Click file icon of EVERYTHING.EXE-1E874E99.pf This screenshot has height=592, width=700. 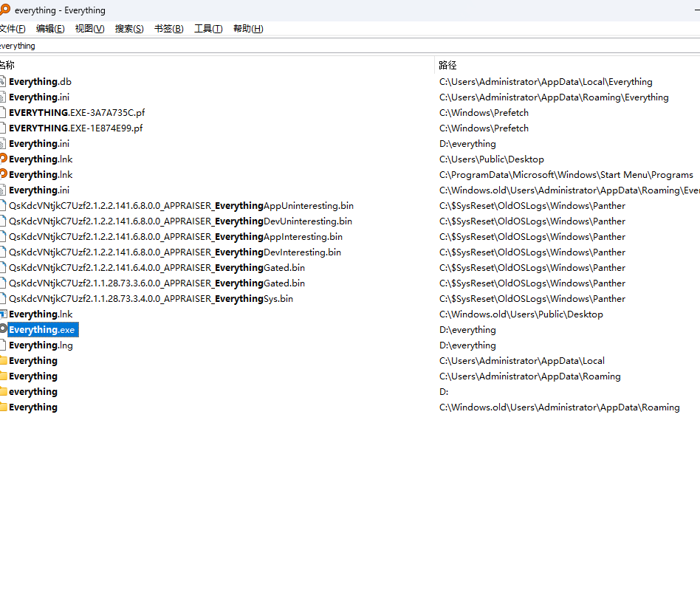click(x=3, y=128)
